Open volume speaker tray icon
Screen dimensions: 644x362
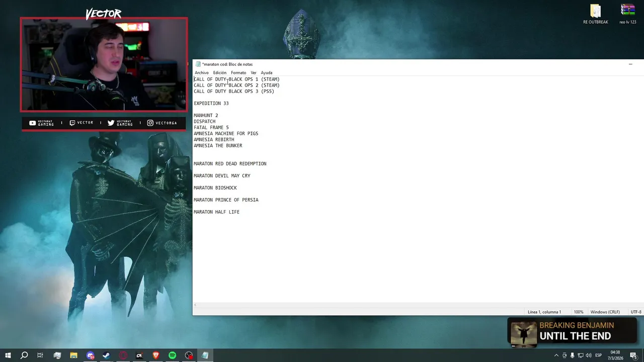[588, 355]
